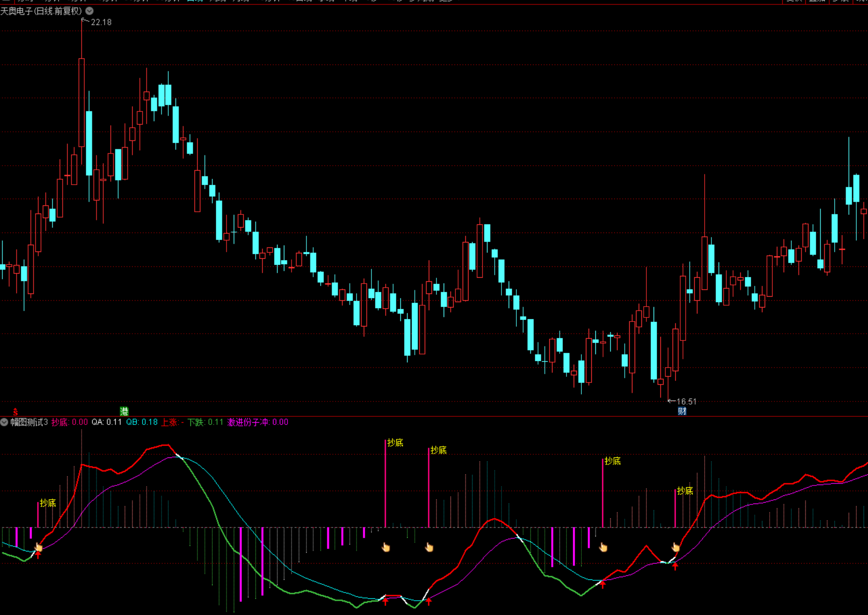Click fourth hand pointer icon from left

click(603, 548)
